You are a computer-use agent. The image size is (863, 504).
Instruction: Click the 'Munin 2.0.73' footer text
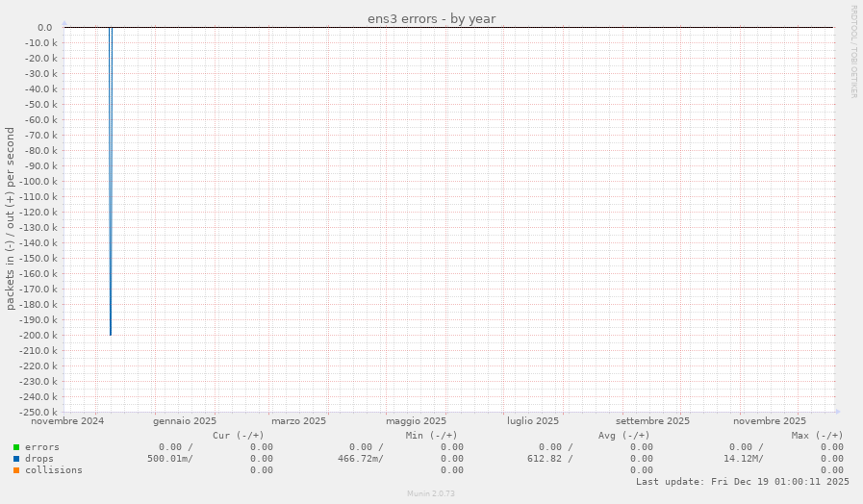(x=431, y=493)
